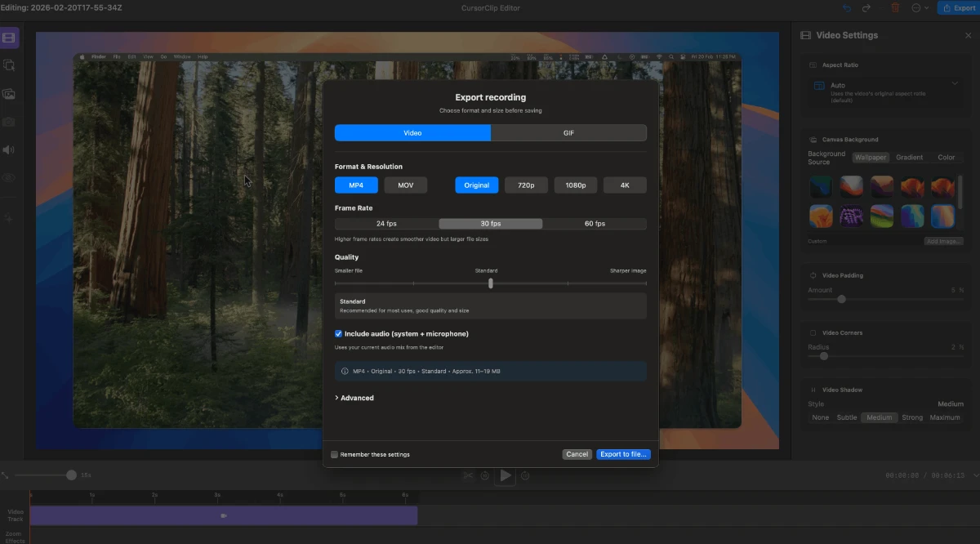Open the video settings sidebar icon

9,38
